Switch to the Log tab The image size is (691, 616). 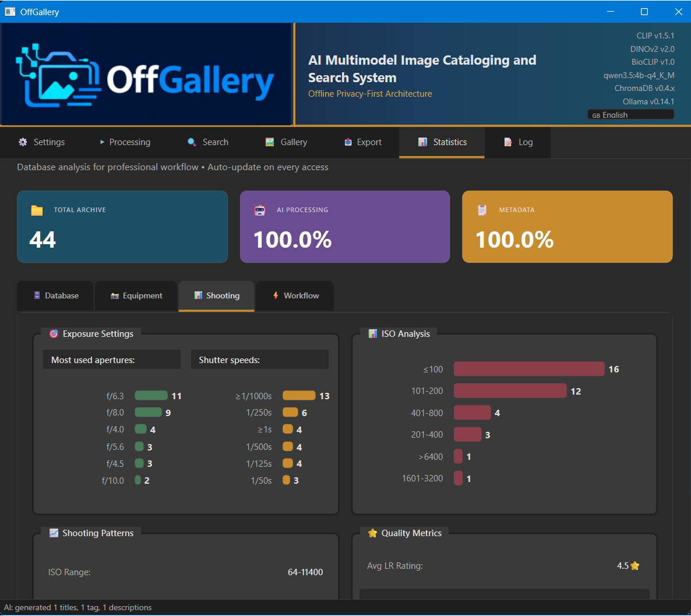pyautogui.click(x=517, y=142)
